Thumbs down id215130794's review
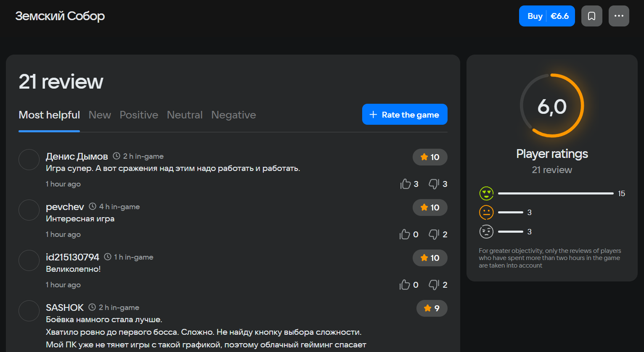644x352 pixels. [x=434, y=285]
